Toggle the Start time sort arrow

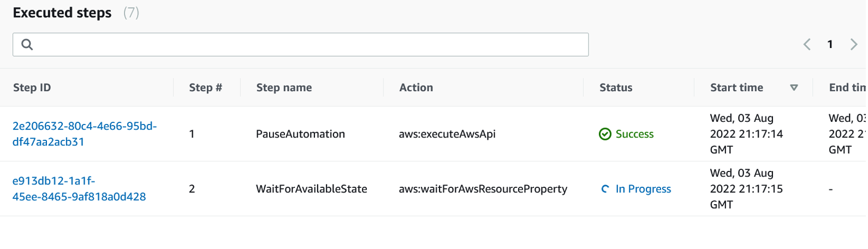point(794,87)
